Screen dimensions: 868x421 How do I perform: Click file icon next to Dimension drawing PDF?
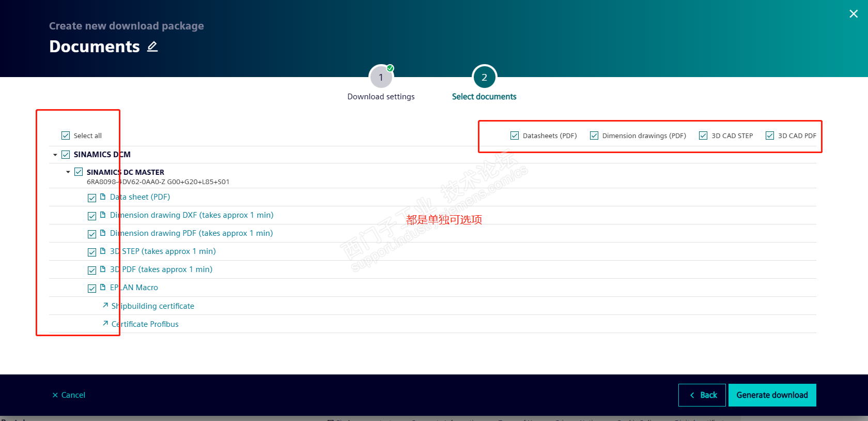click(103, 233)
